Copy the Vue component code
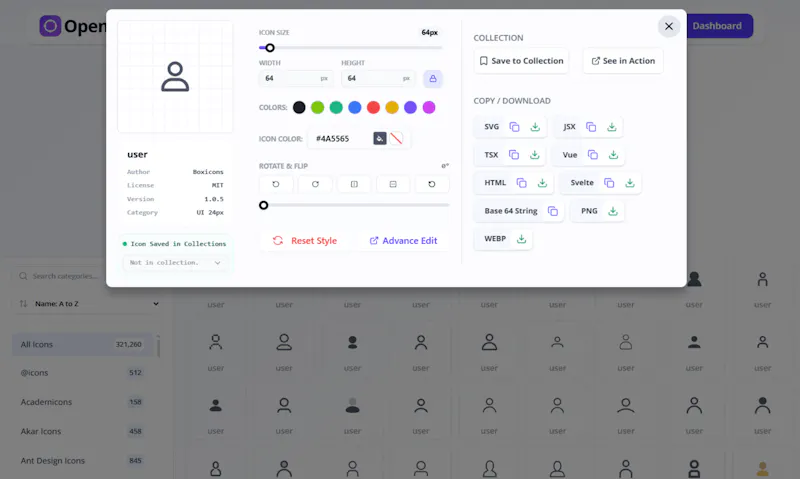This screenshot has height=479, width=800. coord(592,155)
